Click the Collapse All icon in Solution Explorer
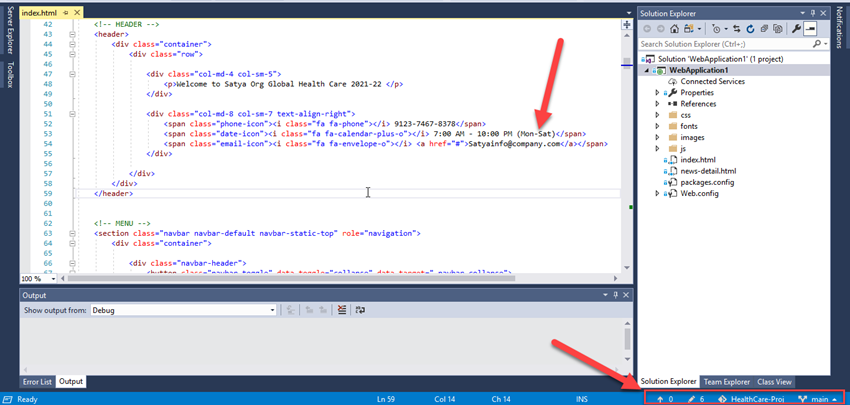The height and width of the screenshot is (405, 850). click(764, 28)
